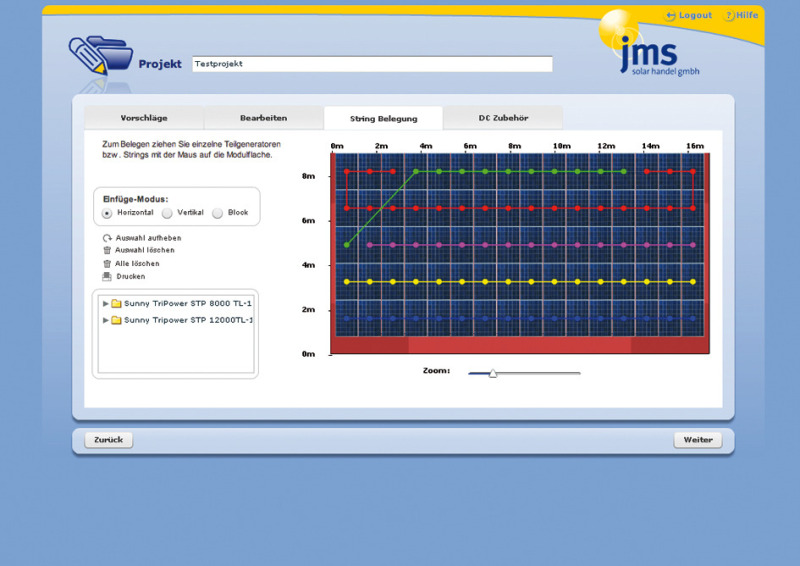The image size is (800, 566).
Task: Click the Hilfe question mark icon
Action: [x=730, y=16]
